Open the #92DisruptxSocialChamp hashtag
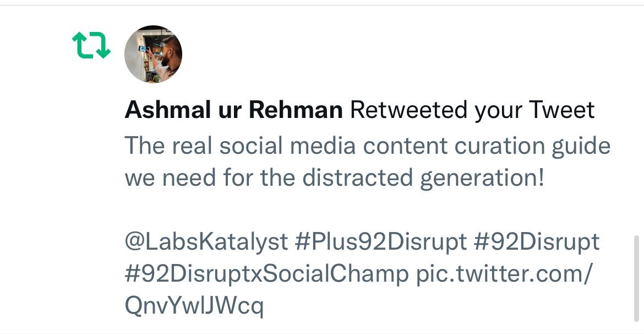The width and height of the screenshot is (644, 334). [266, 273]
